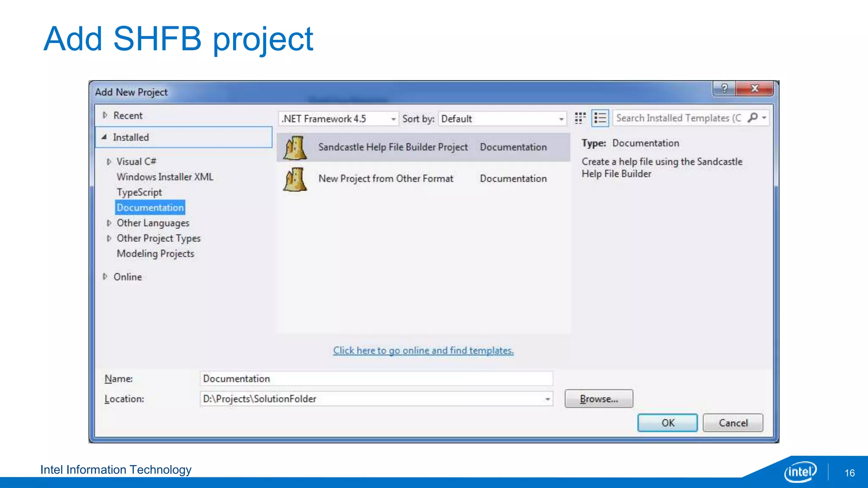The width and height of the screenshot is (868, 488).
Task: Open search options dropdown arrow
Action: coord(764,118)
